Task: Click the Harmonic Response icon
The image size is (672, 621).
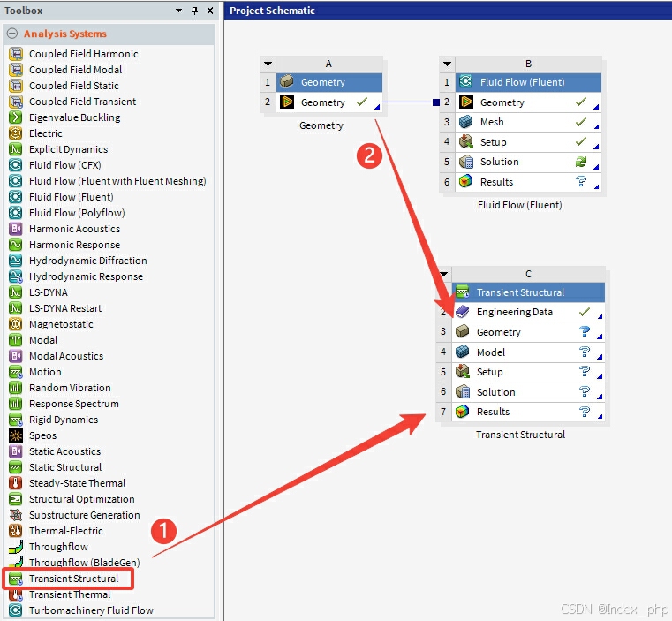Action: (x=16, y=245)
